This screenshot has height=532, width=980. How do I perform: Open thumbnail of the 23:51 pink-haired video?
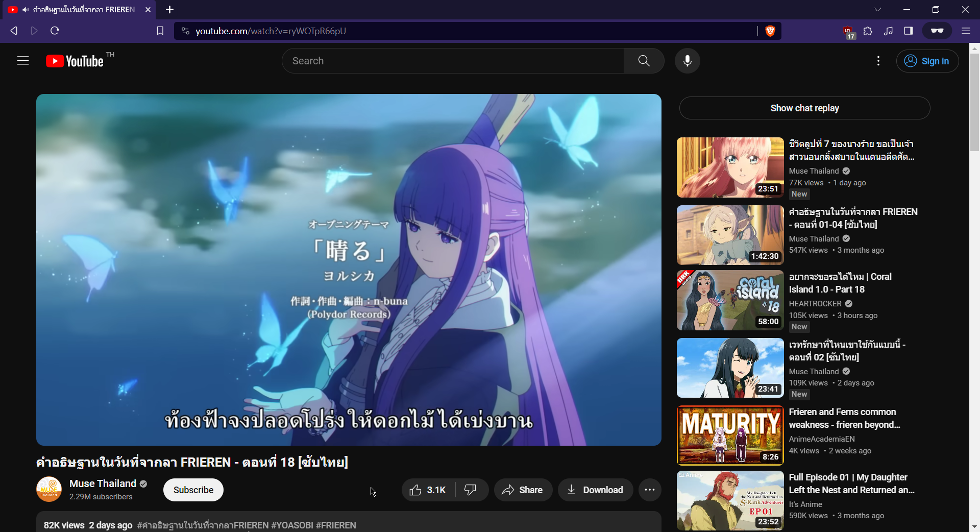pyautogui.click(x=730, y=167)
